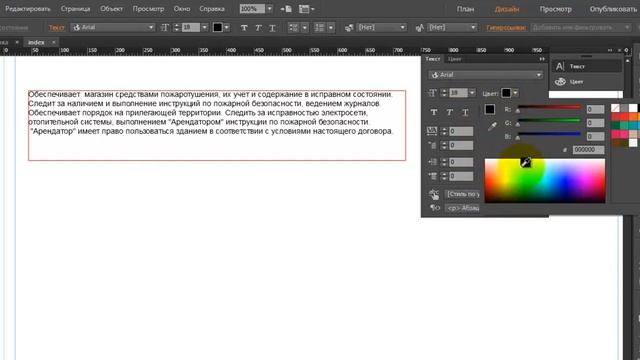Viewport: 640px width, 360px height.
Task: Click the tracking (VA) icon in Text panel
Action: [x=432, y=131]
